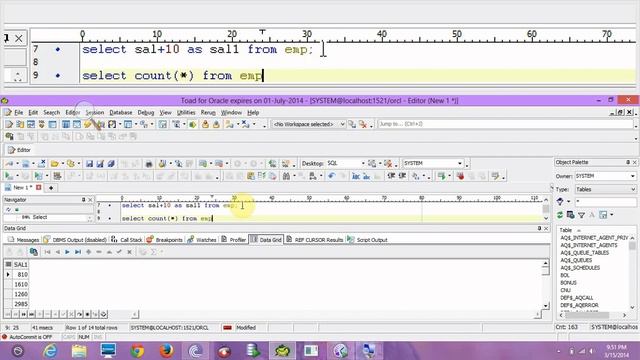Click the insert record plus icon
This screenshot has width=640, height=360.
(x=88, y=252)
